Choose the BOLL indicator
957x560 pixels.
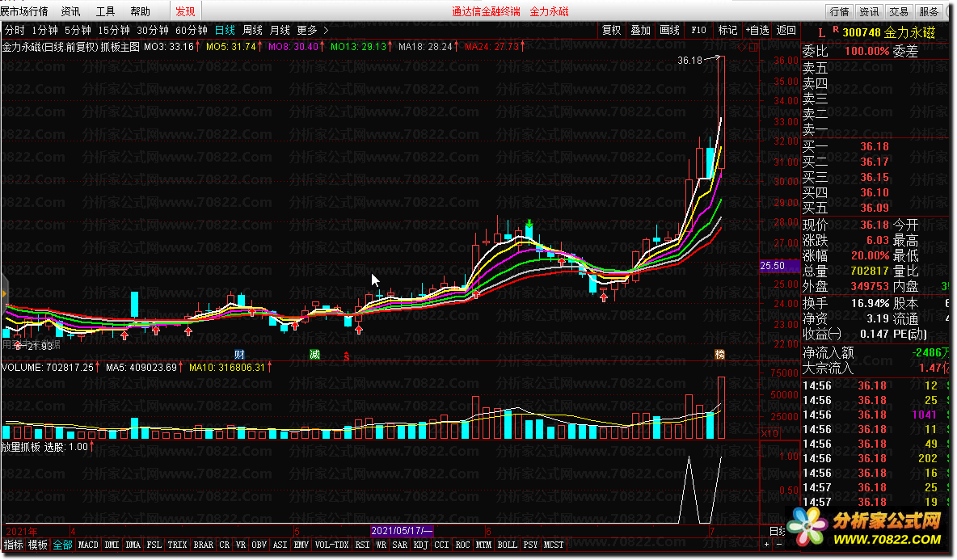[507, 545]
